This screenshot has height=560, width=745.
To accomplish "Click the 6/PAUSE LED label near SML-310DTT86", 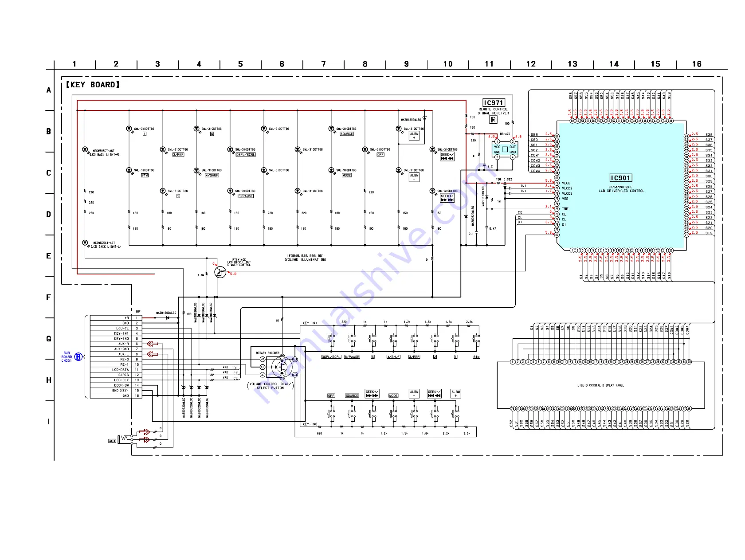I will click(x=246, y=196).
